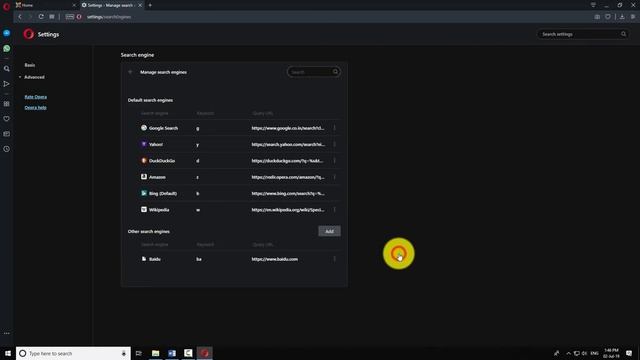Screen dimensions: 640x360
Task: Go back with browser back arrow
Action: click(20, 17)
